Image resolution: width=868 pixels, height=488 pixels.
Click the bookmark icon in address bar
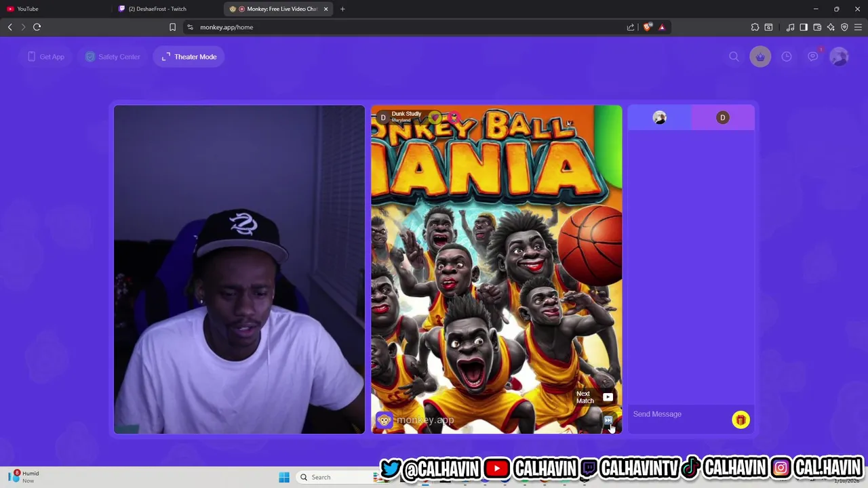point(172,27)
